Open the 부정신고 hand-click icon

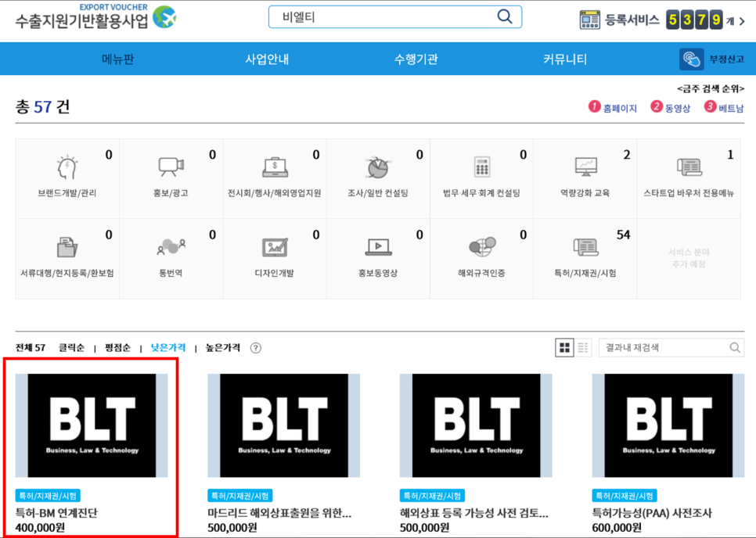(x=691, y=59)
